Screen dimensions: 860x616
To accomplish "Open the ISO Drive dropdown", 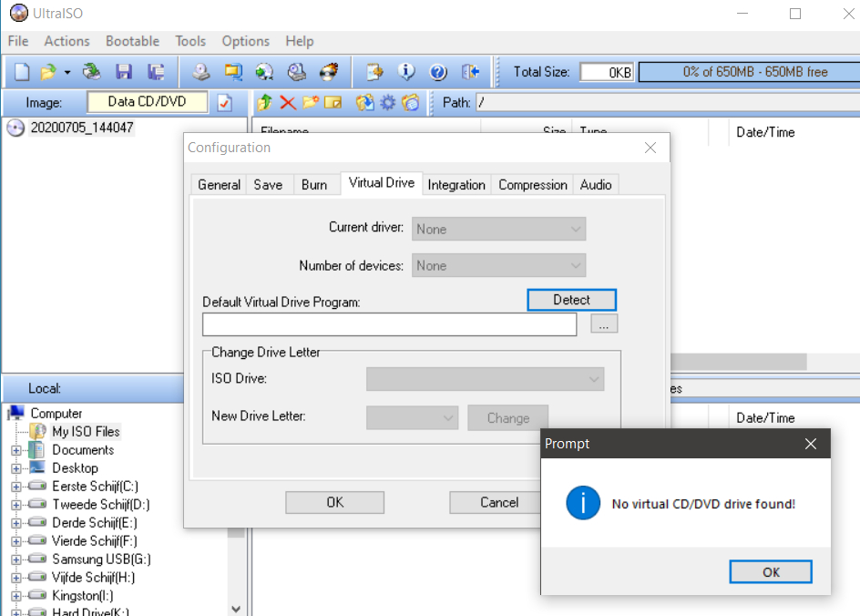I will click(485, 379).
